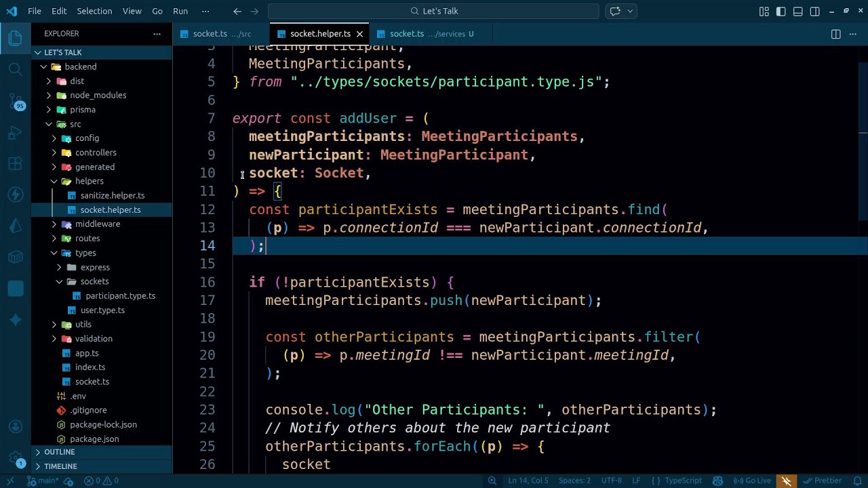Split the editor to the right
This screenshot has height=488, width=868.
[836, 34]
